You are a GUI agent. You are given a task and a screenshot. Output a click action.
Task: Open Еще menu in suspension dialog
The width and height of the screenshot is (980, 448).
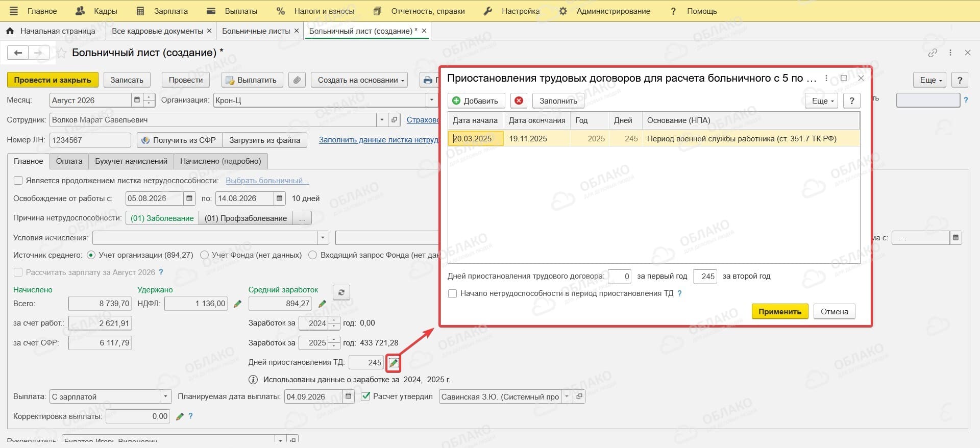coord(822,101)
